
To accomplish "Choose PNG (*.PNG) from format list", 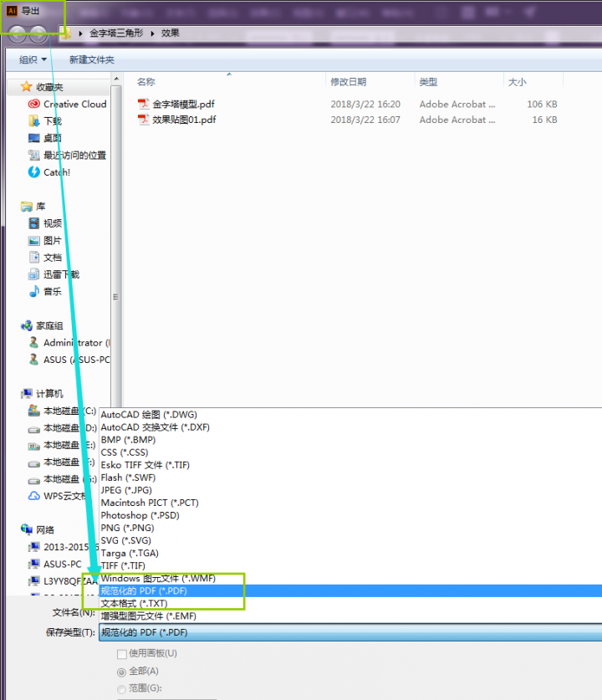I will [x=129, y=528].
